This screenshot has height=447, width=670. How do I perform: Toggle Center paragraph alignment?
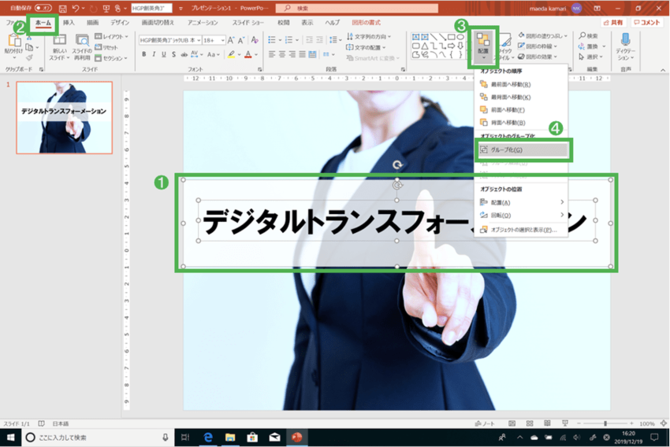point(282,54)
